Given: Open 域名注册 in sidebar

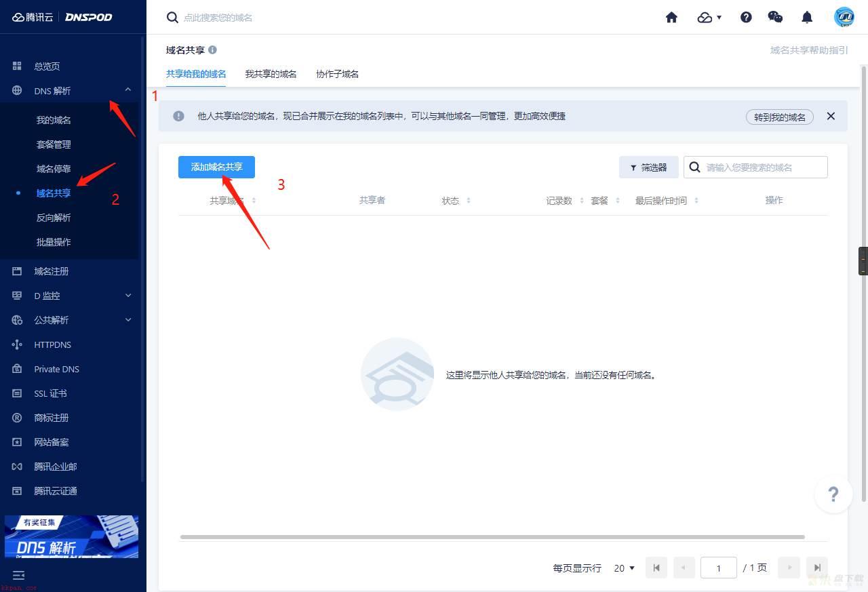Looking at the screenshot, I should 52,271.
